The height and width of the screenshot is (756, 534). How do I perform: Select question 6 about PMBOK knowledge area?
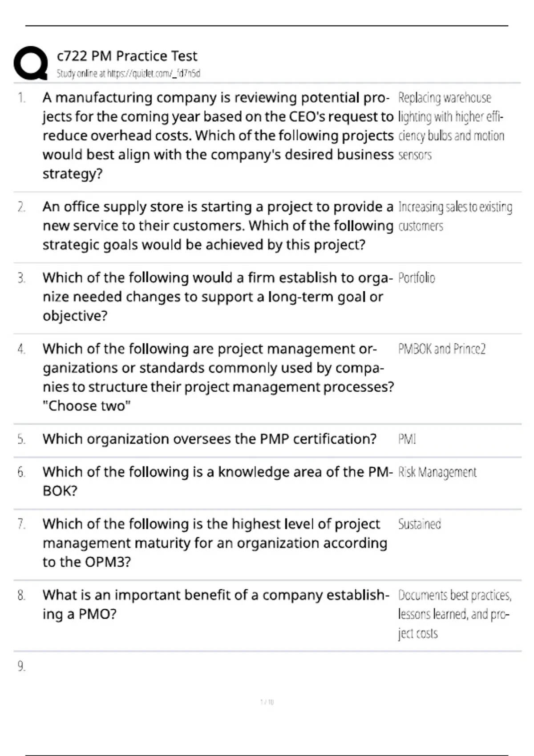click(218, 481)
